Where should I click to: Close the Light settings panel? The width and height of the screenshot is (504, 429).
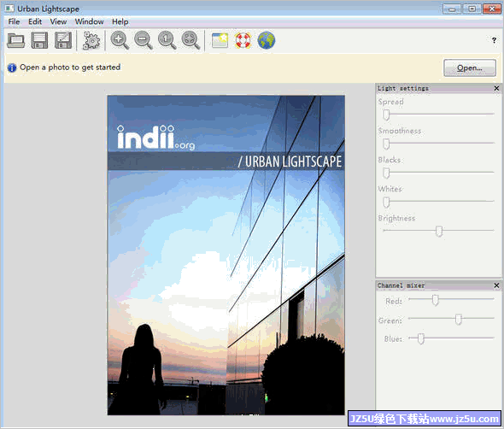tap(496, 88)
